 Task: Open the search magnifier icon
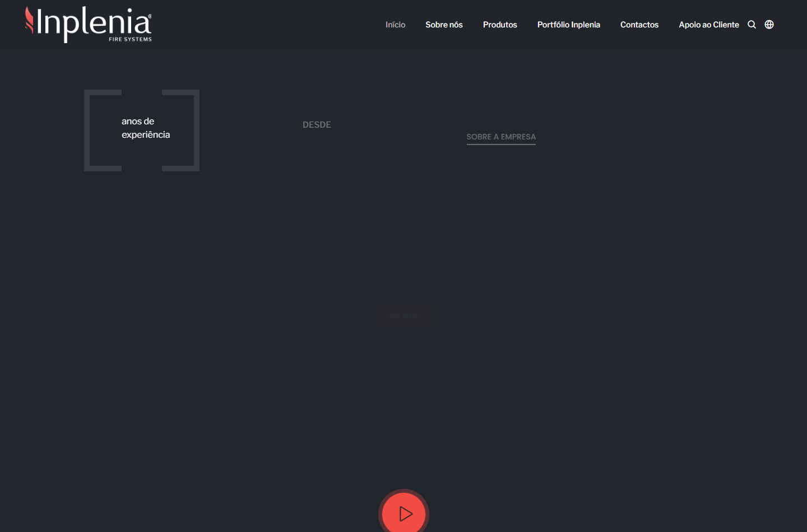click(752, 25)
